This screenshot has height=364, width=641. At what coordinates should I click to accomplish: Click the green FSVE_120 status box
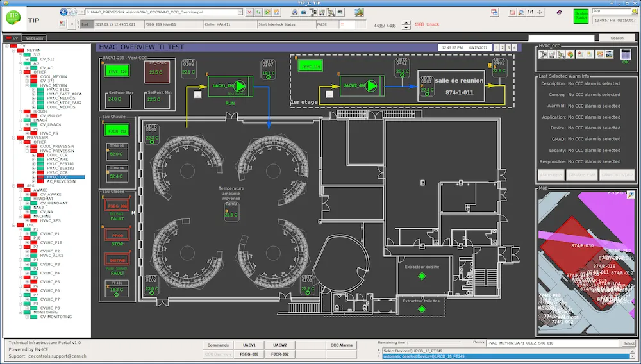point(117,72)
